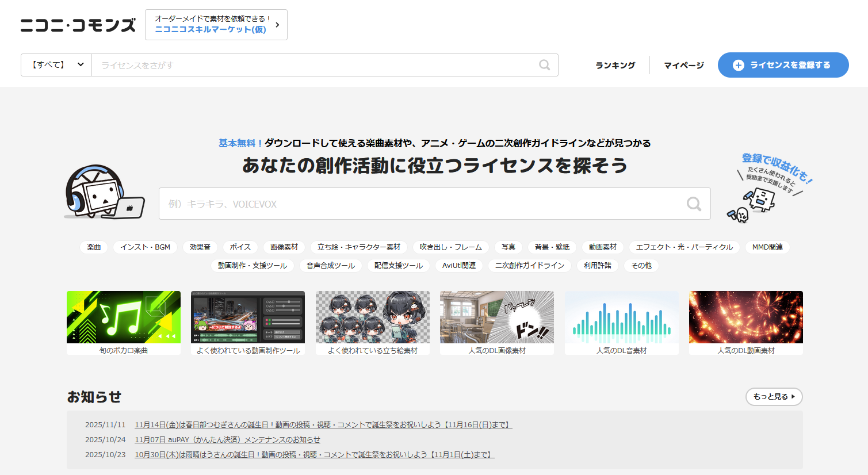Viewport: 868px width, 475px height.
Task: Open 春日部つむぎ birthday announcement link
Action: pyautogui.click(x=323, y=425)
